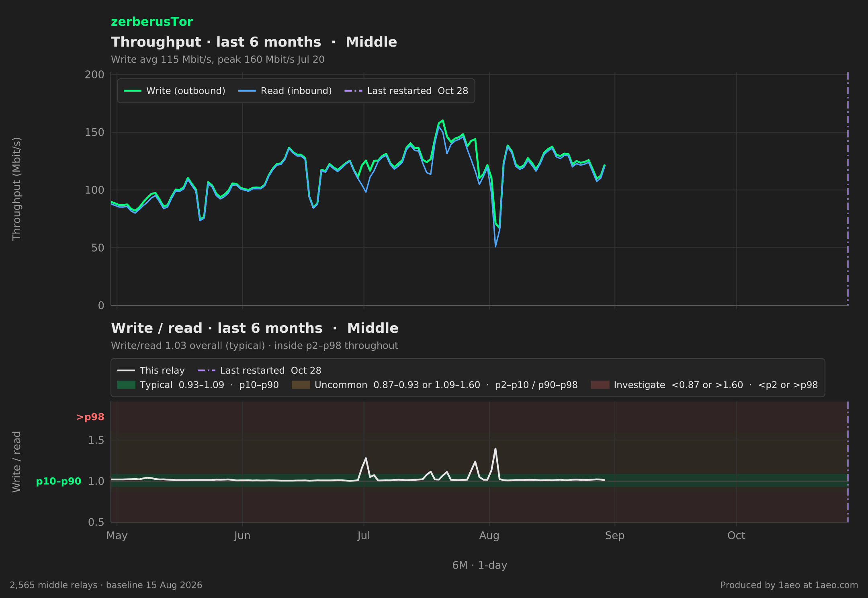This screenshot has width=868, height=598.
Task: Click the >p98 axis label
Action: tap(90, 417)
